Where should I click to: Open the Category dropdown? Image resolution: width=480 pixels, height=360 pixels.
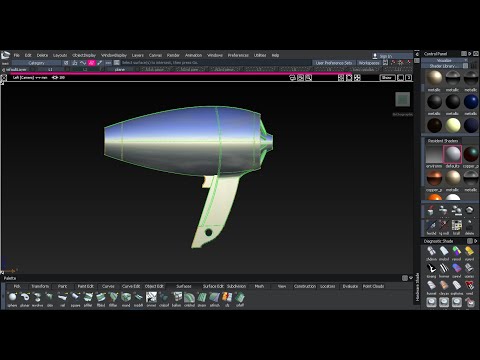click(36, 63)
